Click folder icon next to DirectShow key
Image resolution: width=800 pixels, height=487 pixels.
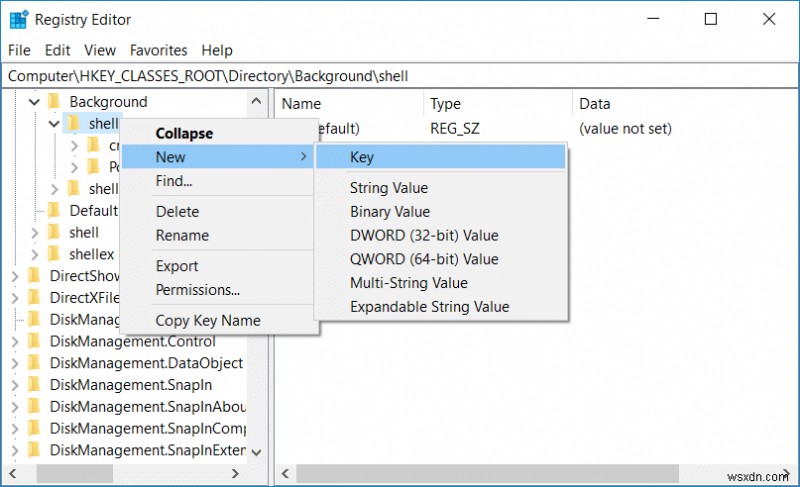35,276
